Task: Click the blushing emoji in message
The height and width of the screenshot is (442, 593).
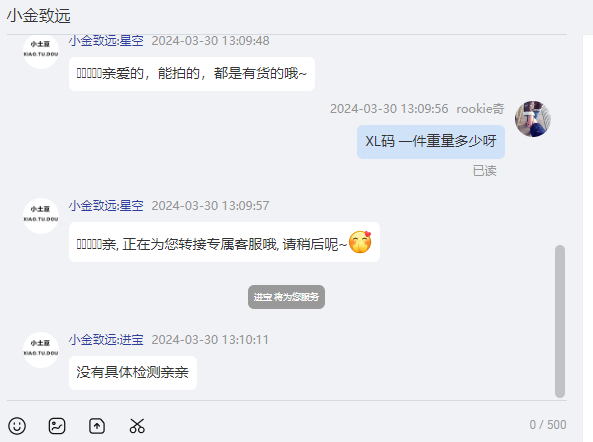Action: (x=360, y=242)
